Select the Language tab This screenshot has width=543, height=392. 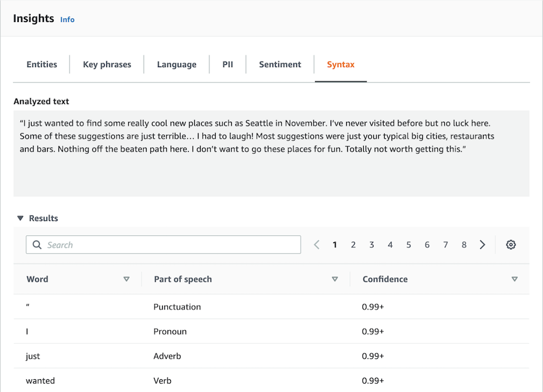coord(177,64)
